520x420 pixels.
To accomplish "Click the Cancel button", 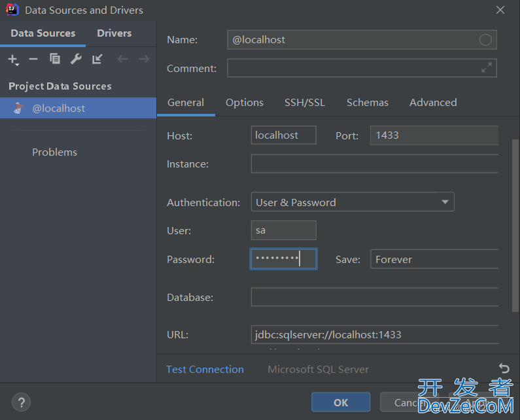I will (409, 402).
